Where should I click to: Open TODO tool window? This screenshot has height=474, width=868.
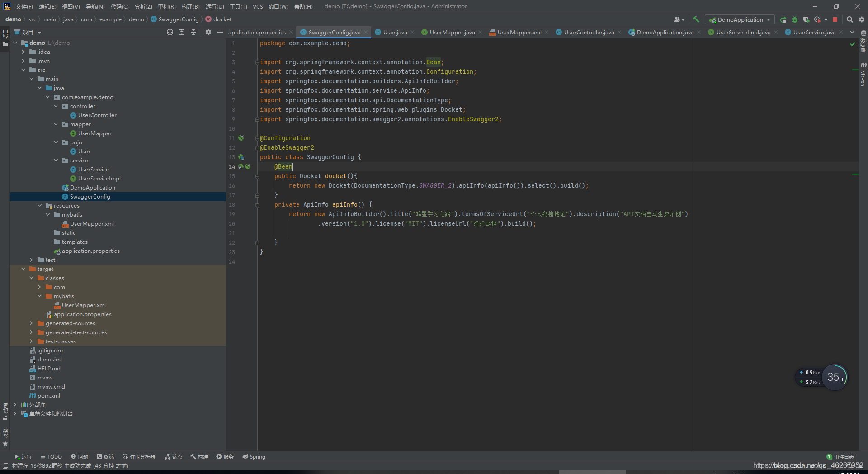click(51, 457)
